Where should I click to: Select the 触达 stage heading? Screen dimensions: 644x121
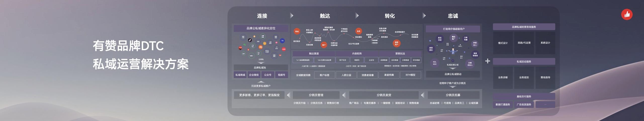click(x=325, y=16)
